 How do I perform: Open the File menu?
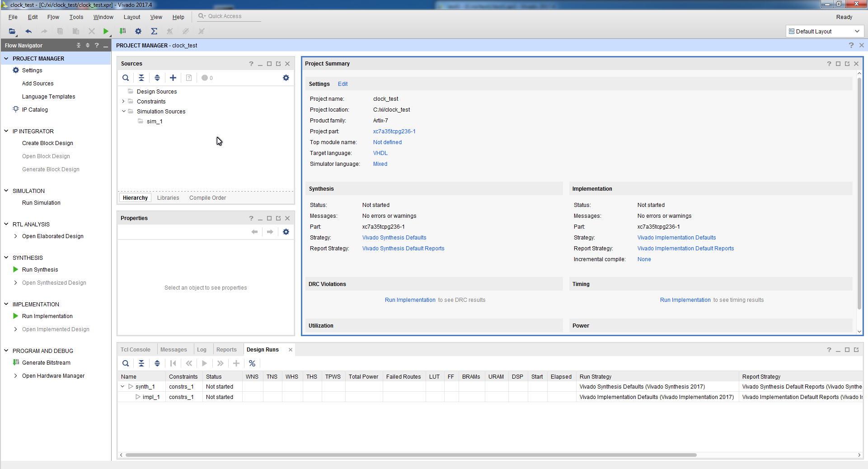pyautogui.click(x=13, y=17)
